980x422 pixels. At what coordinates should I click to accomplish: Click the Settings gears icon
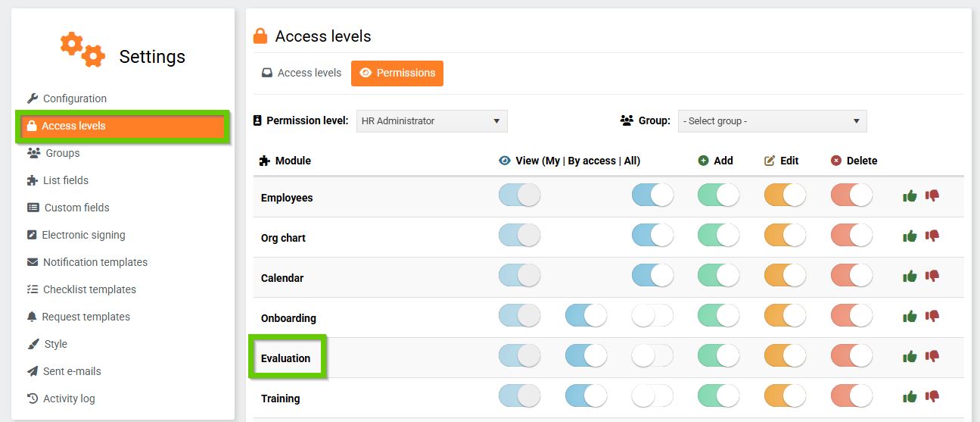coord(82,49)
